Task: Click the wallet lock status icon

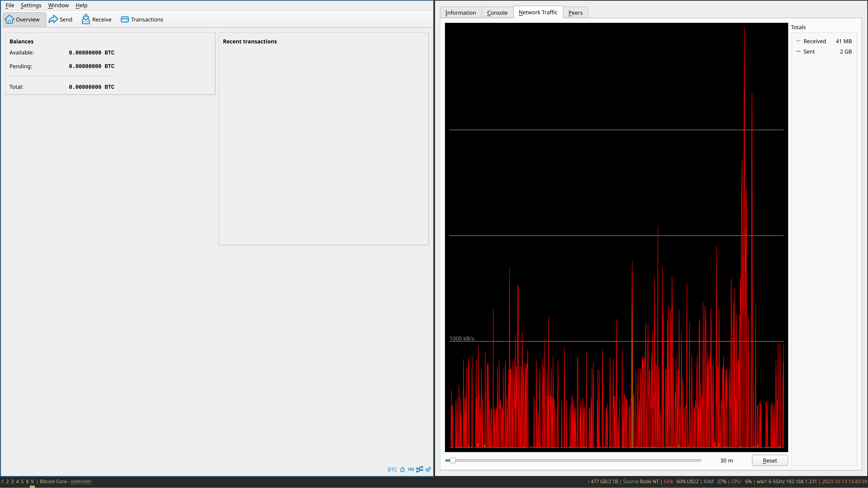Action: point(403,469)
